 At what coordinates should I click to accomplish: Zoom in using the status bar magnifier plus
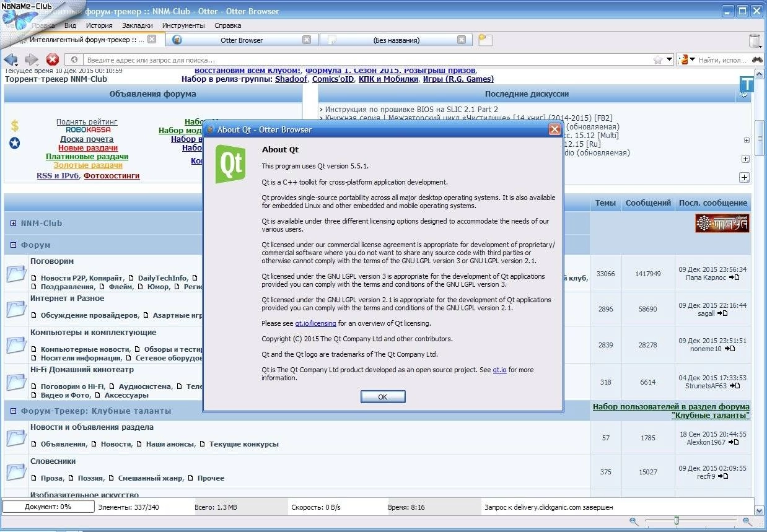point(748,521)
